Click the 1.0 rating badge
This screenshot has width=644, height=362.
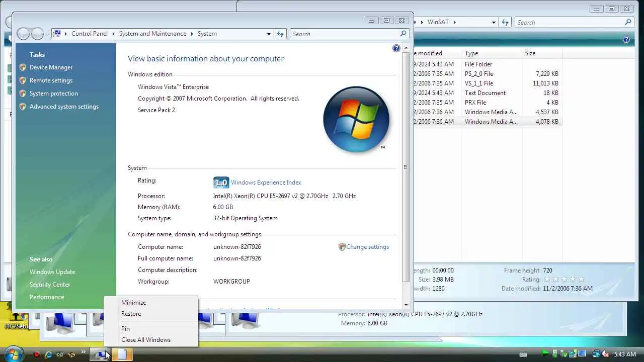click(221, 183)
